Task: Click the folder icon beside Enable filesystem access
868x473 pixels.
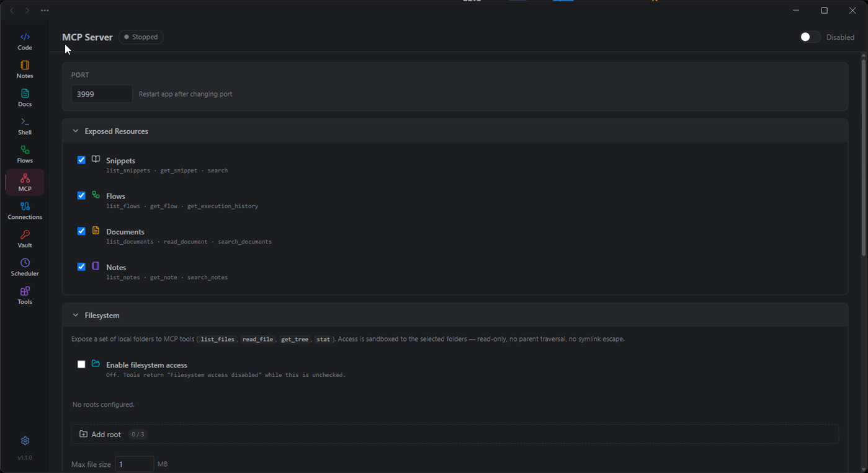Action: (96, 364)
